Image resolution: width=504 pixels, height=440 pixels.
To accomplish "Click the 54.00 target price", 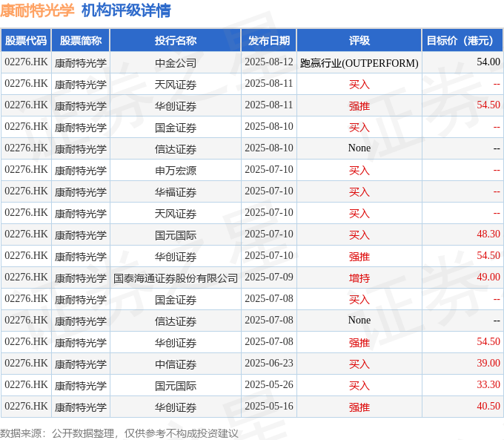I will [488, 62].
